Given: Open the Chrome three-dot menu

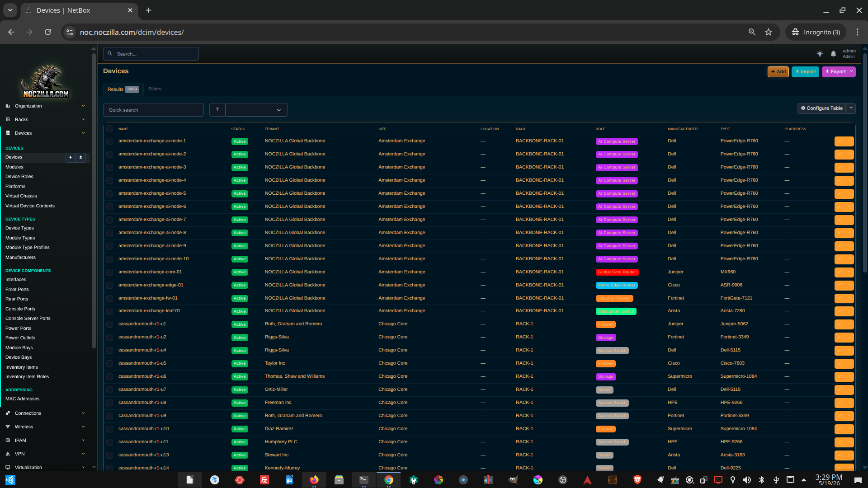Looking at the screenshot, I should point(857,32).
